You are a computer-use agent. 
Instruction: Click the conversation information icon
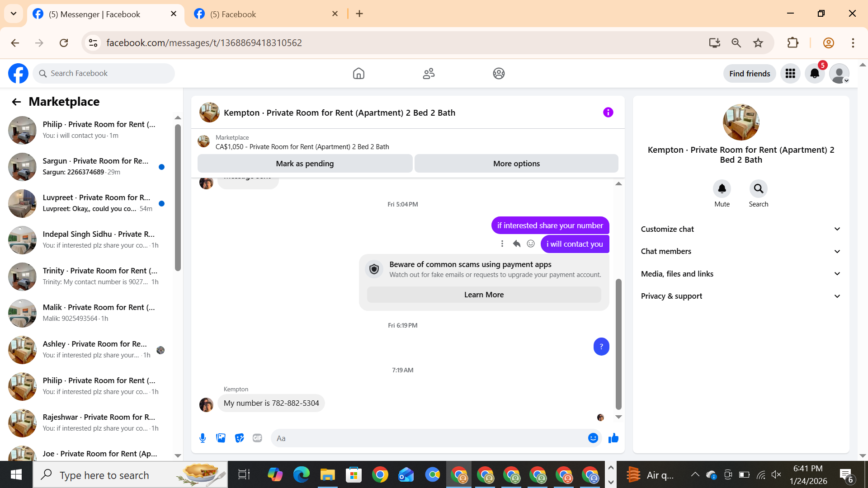tap(608, 113)
